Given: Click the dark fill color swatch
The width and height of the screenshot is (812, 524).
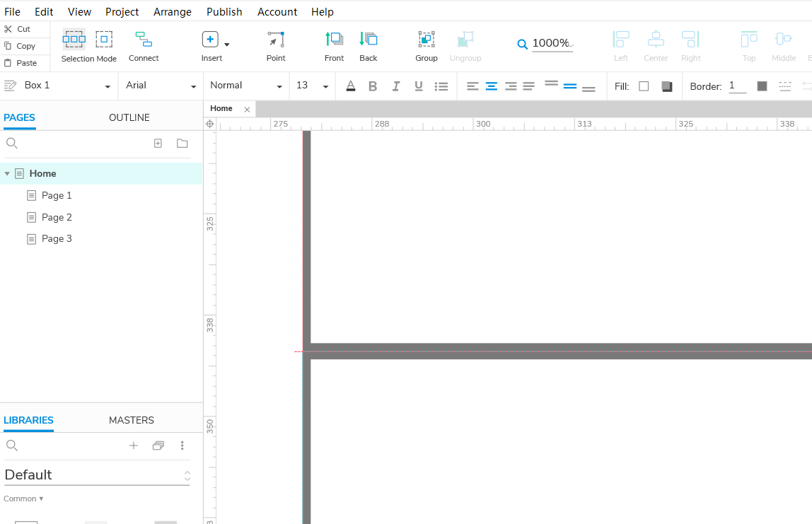Looking at the screenshot, I should 666,86.
